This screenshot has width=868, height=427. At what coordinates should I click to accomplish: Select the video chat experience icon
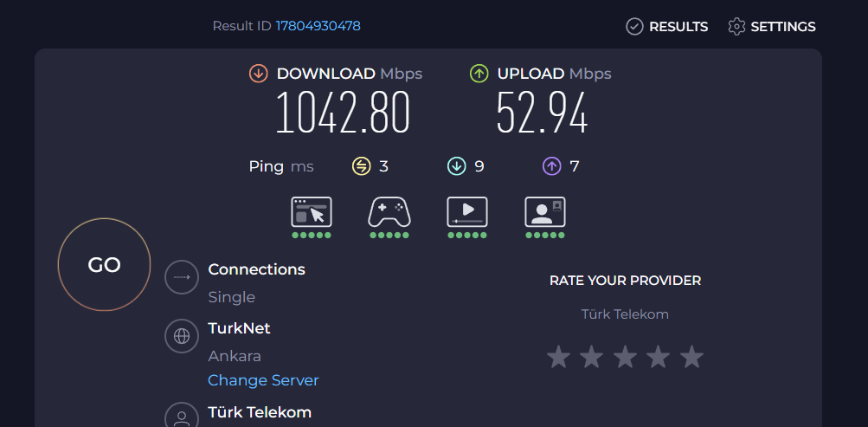click(545, 212)
